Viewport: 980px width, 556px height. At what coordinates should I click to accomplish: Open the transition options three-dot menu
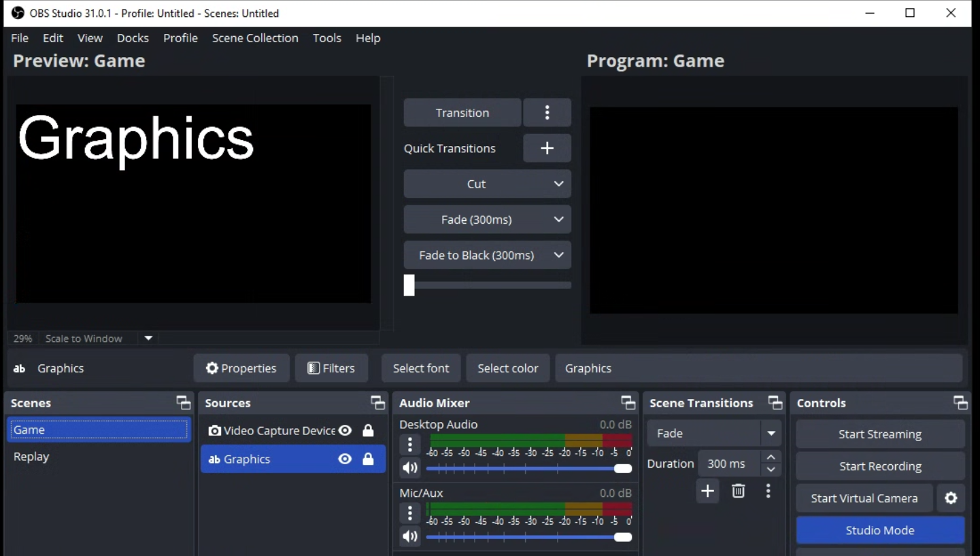click(x=547, y=113)
